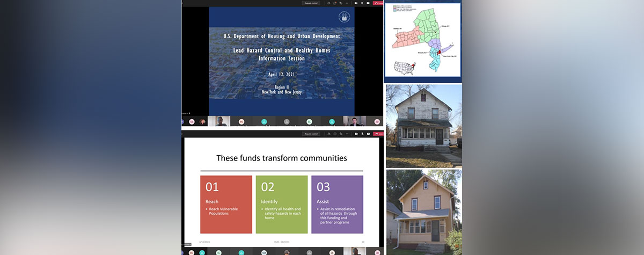The image size is (644, 255).
Task: Click suited man's video tile in top window
Action: pos(354,121)
